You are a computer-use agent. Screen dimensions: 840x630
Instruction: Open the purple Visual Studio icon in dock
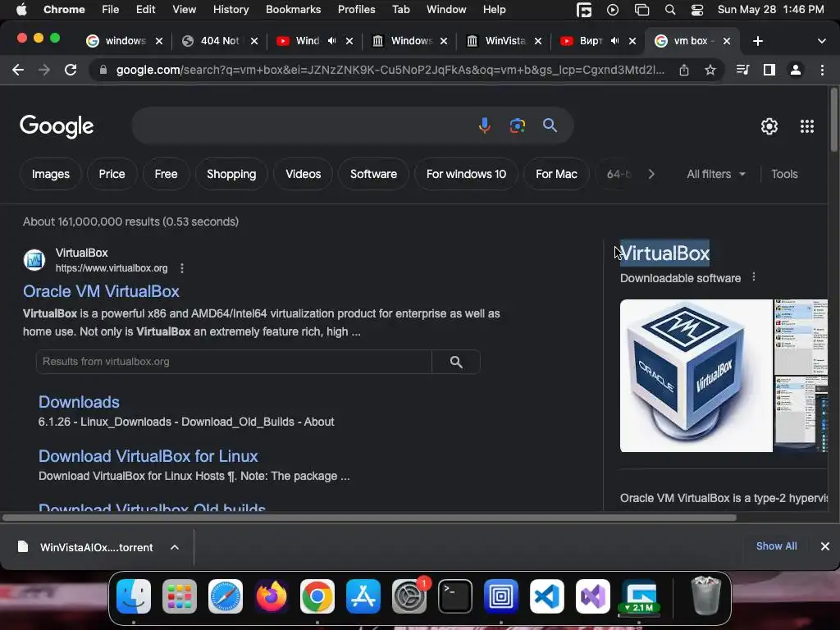[x=593, y=596]
